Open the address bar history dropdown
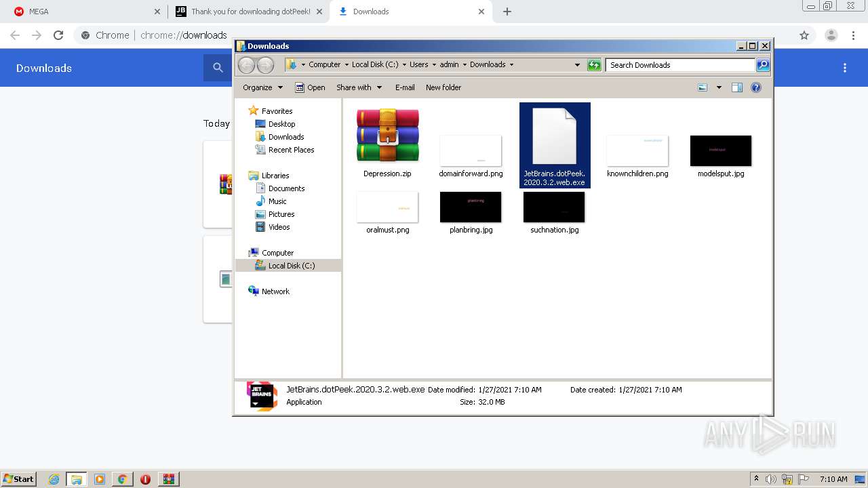This screenshot has height=488, width=868. (x=577, y=65)
